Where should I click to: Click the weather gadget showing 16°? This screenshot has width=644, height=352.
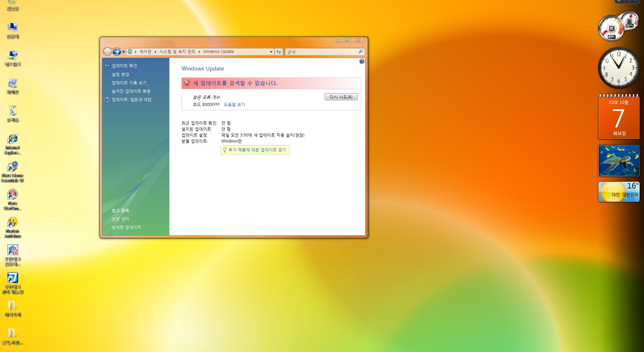[x=619, y=192]
